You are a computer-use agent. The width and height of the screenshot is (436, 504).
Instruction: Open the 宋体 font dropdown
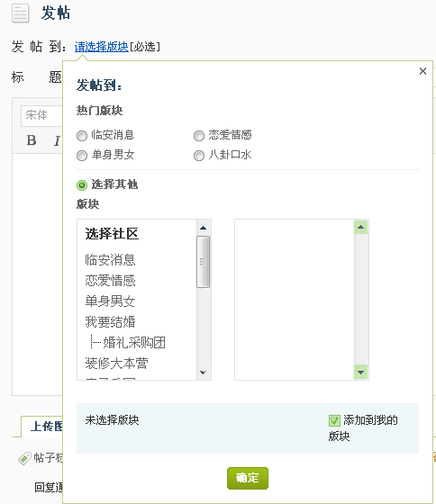point(41,115)
